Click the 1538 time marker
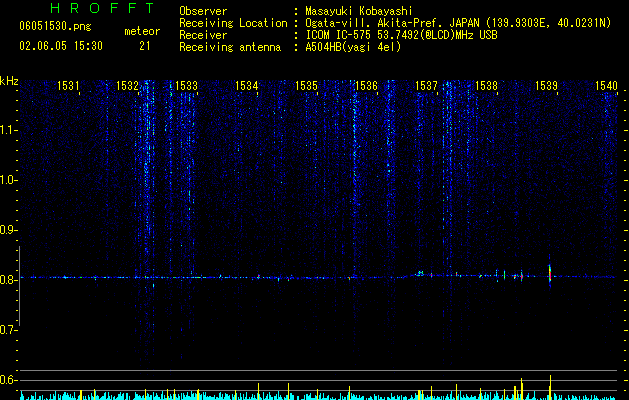 click(486, 85)
